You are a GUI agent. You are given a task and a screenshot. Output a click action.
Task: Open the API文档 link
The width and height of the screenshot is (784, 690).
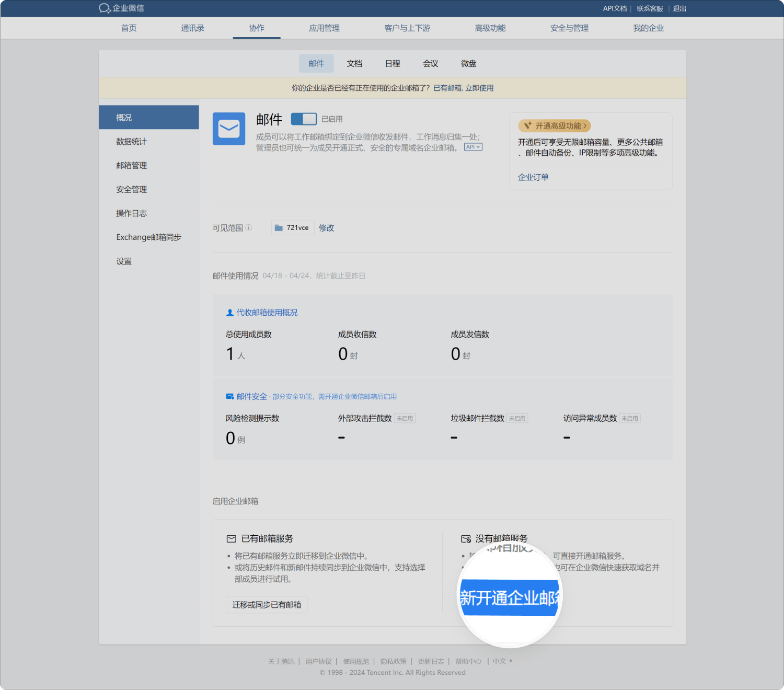(615, 8)
